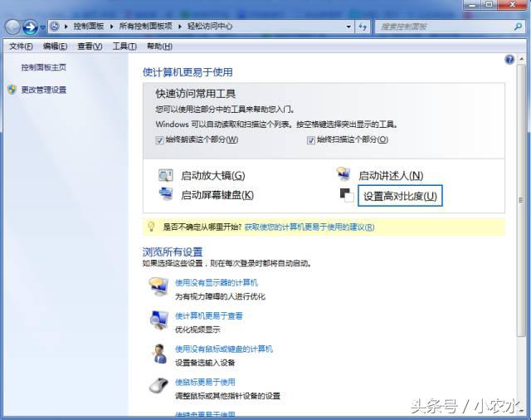Start 启动放大镜(G)
531x420 pixels.
tap(213, 175)
